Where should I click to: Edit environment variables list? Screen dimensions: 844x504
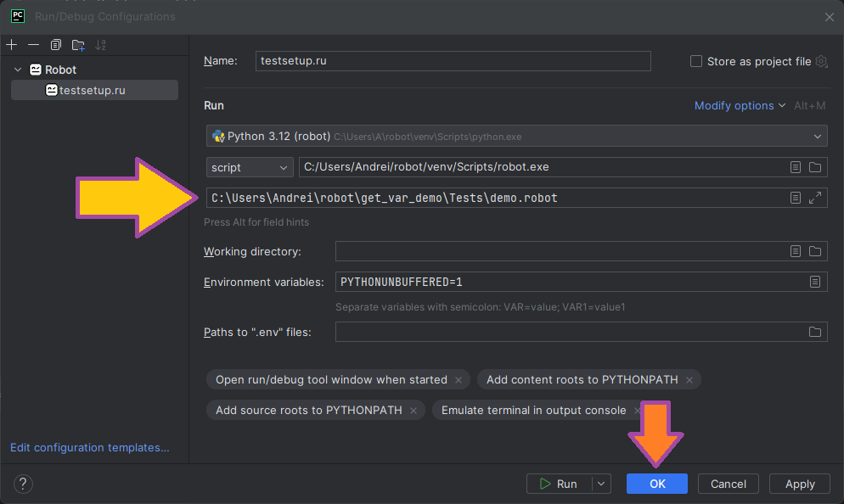[815, 282]
